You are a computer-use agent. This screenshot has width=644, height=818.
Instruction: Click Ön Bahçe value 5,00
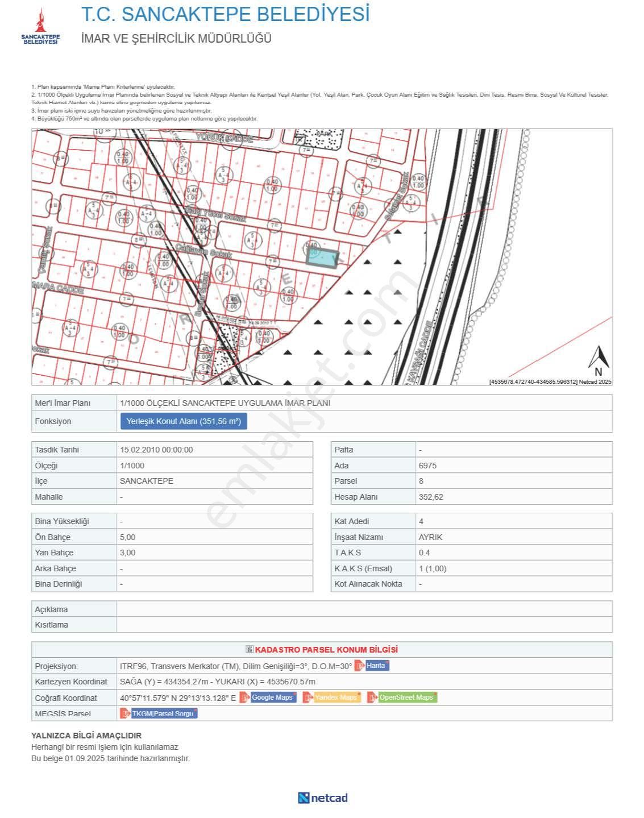[128, 537]
